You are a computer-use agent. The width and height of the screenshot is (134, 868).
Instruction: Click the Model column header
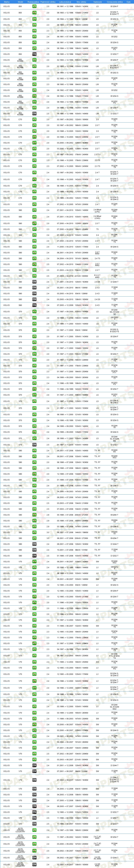pyautogui.click(x=20, y=2)
